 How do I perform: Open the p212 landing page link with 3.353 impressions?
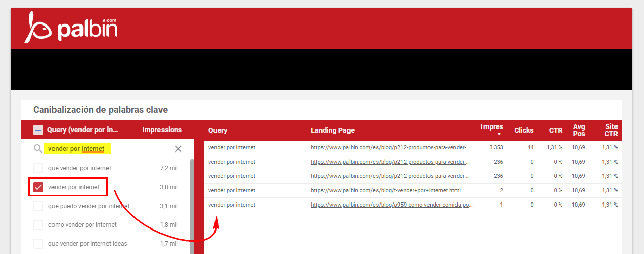tap(390, 148)
